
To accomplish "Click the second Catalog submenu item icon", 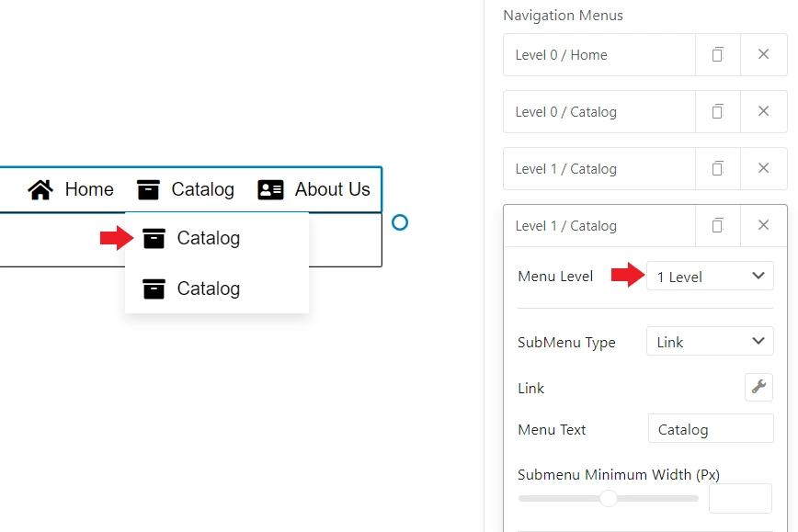I will coord(153,288).
